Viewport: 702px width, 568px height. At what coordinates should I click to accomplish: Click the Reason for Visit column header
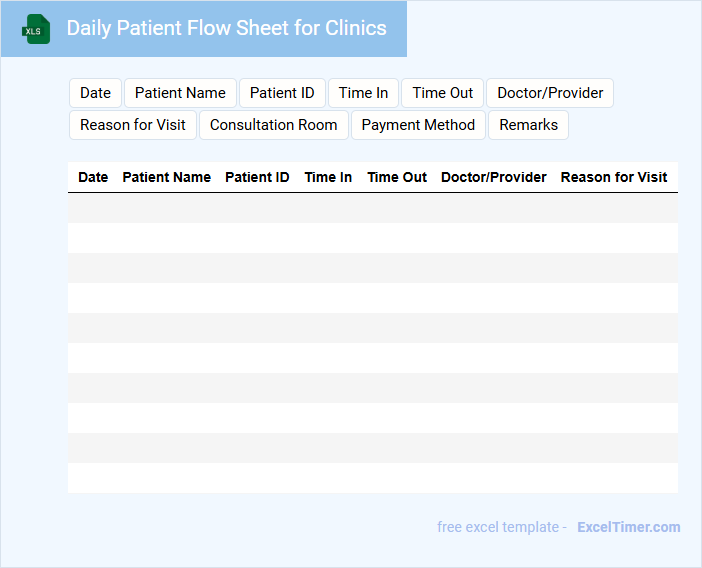pyautogui.click(x=614, y=177)
